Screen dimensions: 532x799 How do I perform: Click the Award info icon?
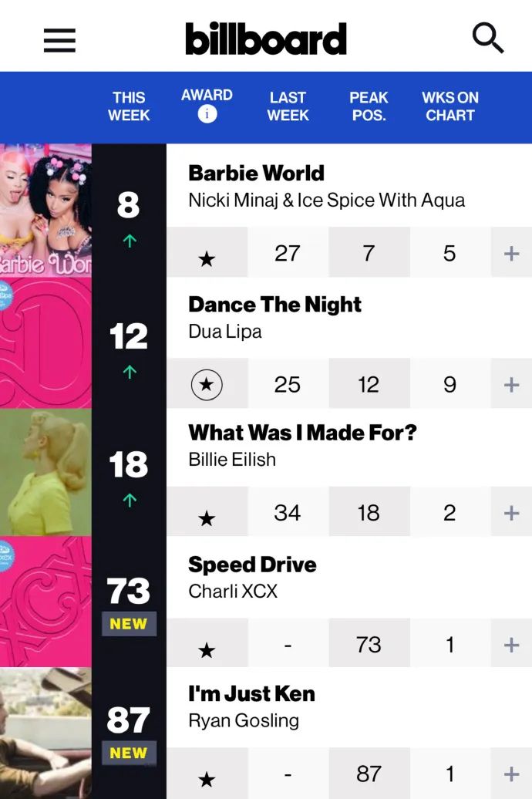207,114
